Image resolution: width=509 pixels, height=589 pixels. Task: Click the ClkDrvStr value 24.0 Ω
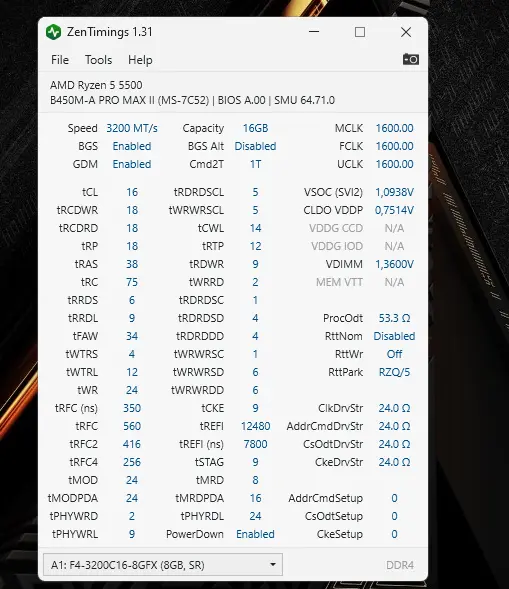coord(394,408)
